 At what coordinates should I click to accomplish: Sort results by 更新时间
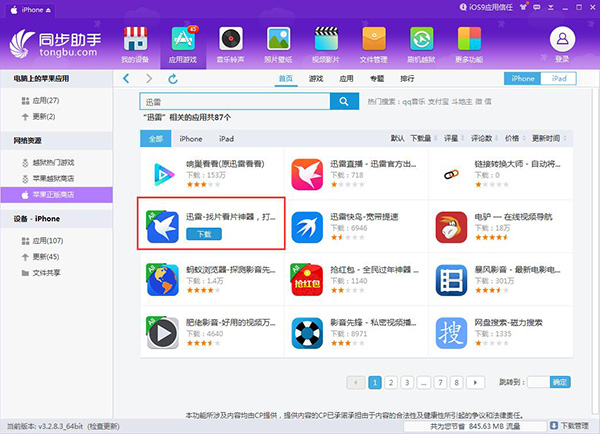point(549,138)
